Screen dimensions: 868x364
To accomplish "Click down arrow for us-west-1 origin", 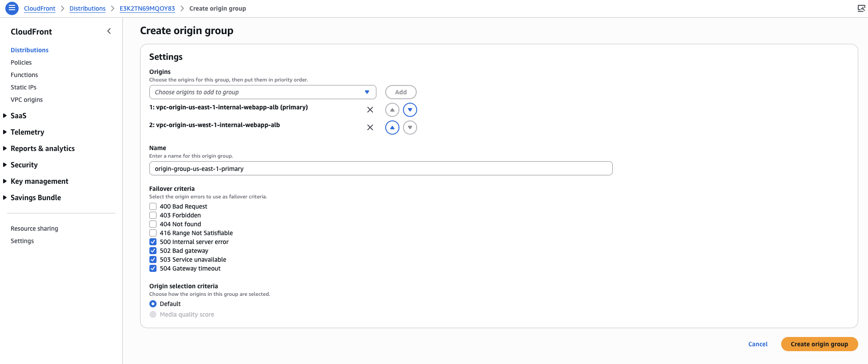I will 410,128.
